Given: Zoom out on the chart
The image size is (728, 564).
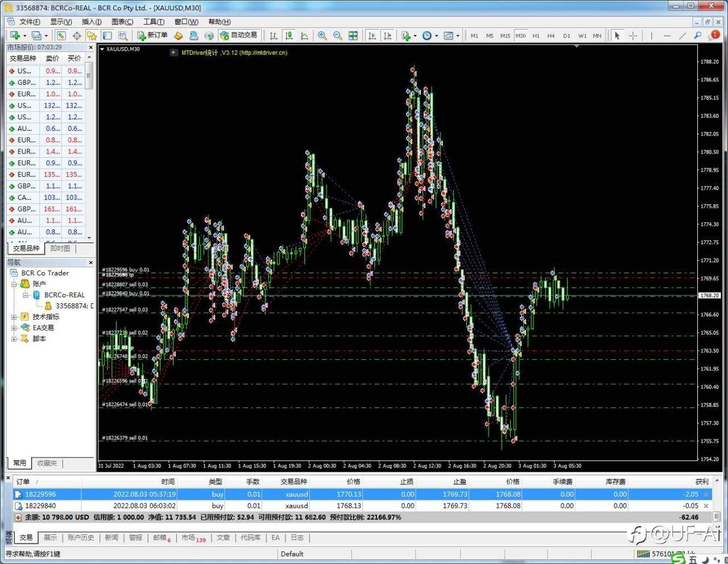Looking at the screenshot, I should click(x=337, y=35).
